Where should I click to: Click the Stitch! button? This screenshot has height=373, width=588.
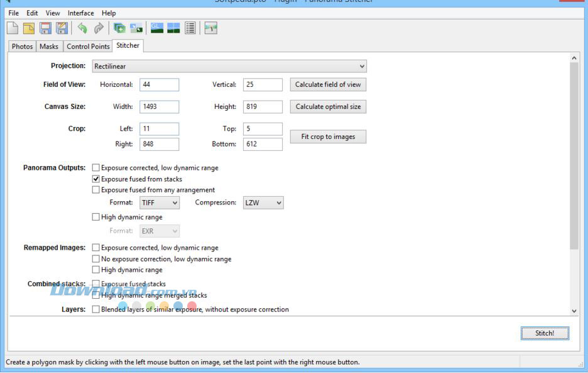point(545,333)
